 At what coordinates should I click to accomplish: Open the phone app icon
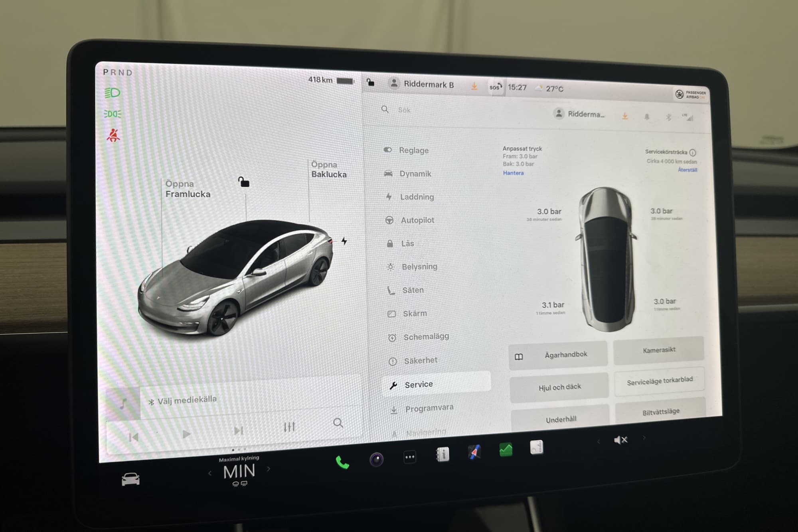(342, 462)
